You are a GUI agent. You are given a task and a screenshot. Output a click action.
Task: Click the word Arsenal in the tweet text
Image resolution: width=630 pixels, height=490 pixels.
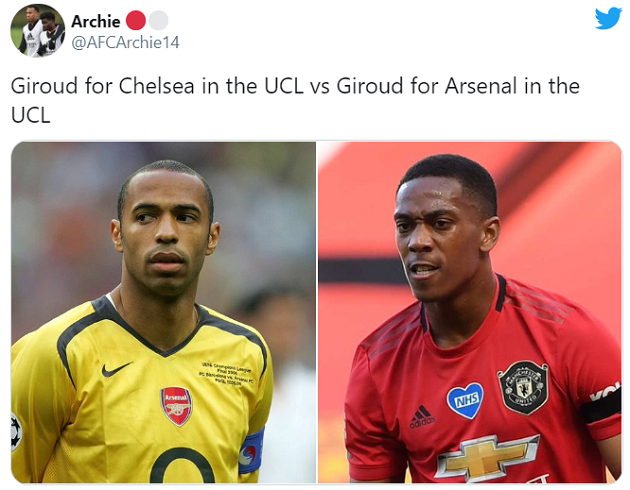[487, 86]
